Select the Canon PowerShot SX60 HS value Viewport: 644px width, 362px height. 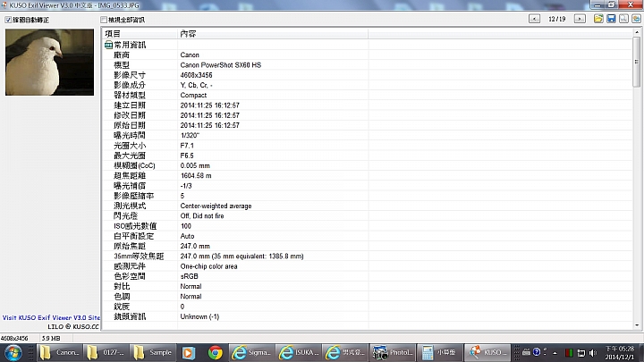click(x=221, y=65)
